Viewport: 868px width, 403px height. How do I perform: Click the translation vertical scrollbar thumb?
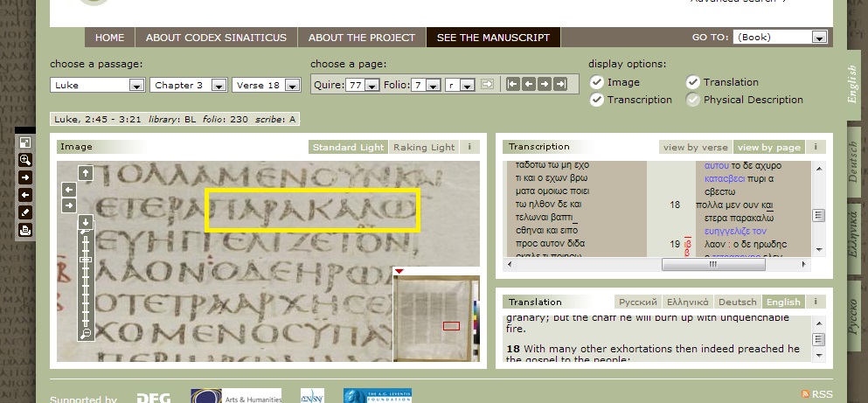coord(819,339)
